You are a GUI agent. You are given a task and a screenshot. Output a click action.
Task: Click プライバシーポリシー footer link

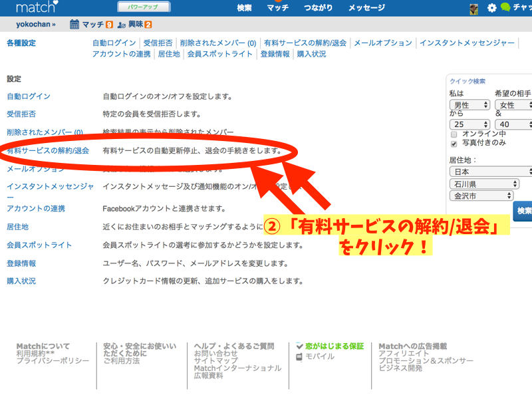tap(53, 360)
